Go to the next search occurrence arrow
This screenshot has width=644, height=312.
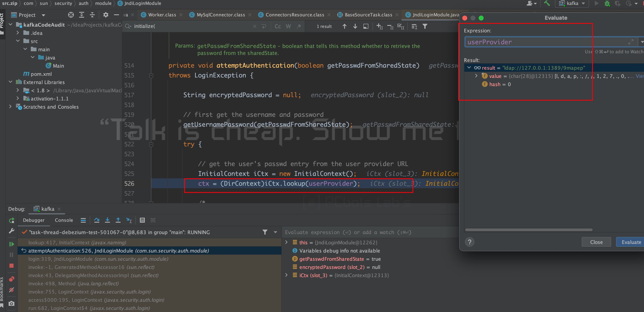[x=355, y=26]
